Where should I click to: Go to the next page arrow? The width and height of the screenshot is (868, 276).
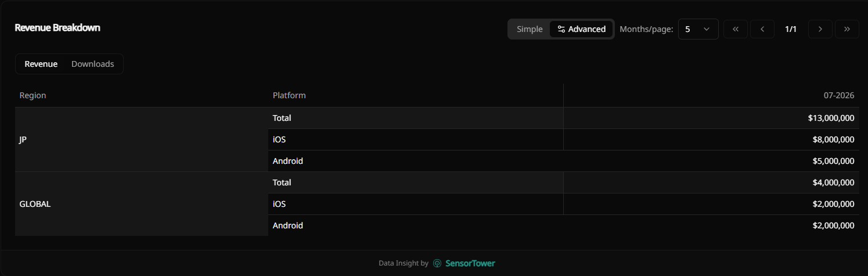click(820, 29)
